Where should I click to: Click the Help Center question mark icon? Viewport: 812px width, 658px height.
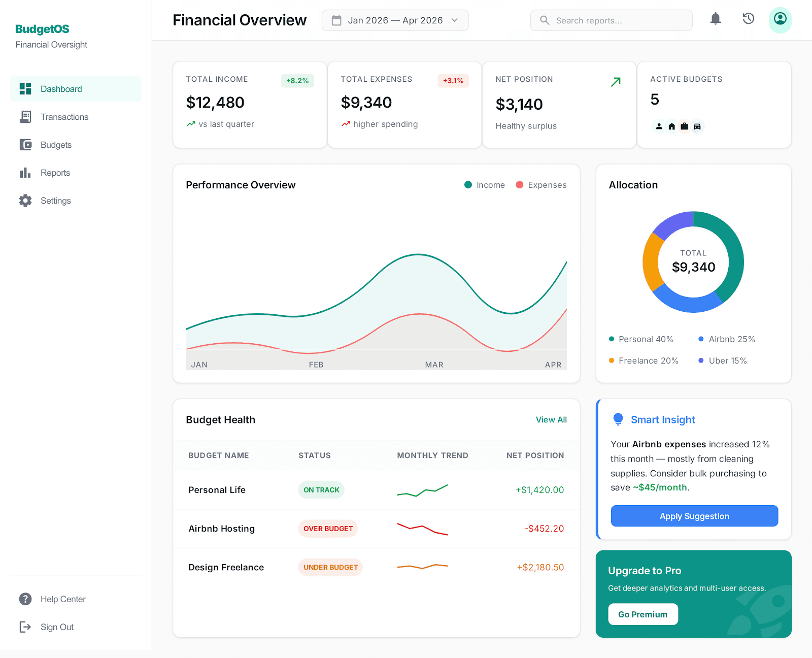(x=25, y=599)
